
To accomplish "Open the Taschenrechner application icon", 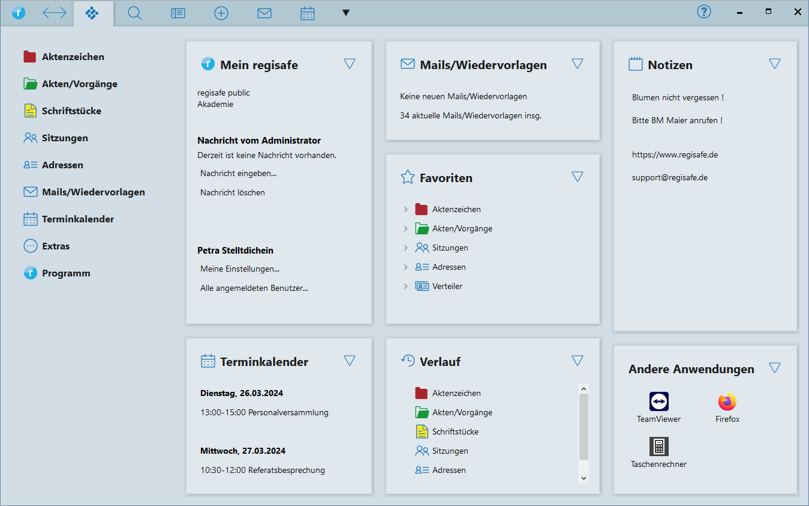I will tap(658, 447).
